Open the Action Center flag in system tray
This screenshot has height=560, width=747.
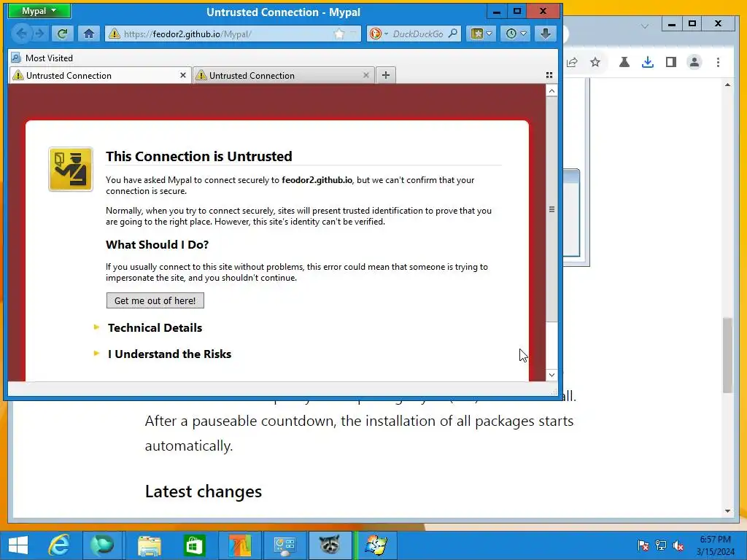coord(643,545)
